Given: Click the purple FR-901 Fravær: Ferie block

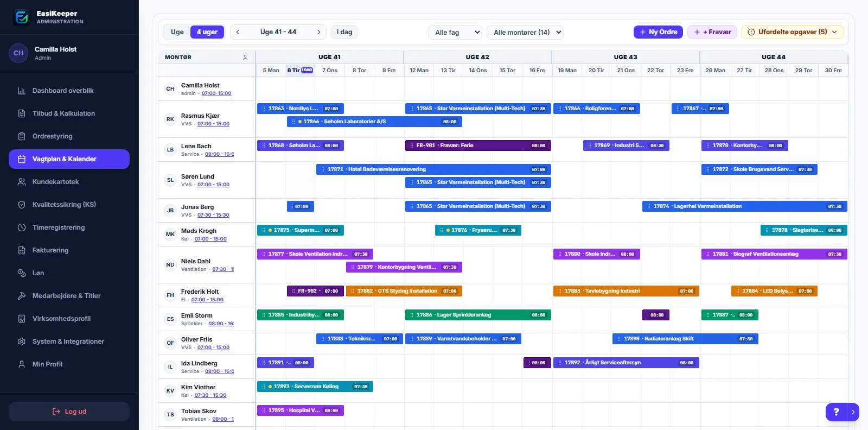Looking at the screenshot, I should (478, 146).
